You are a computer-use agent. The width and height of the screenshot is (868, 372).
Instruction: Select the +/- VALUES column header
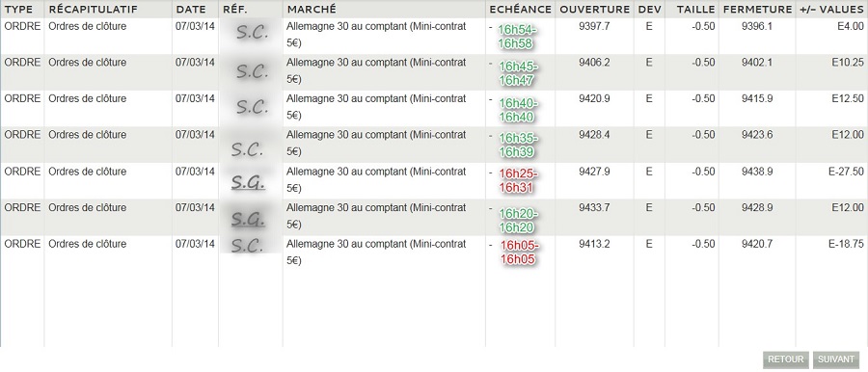pyautogui.click(x=831, y=10)
